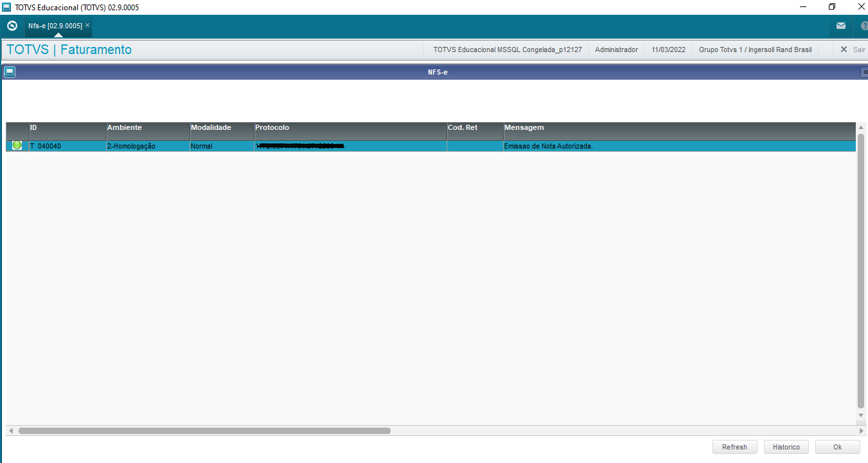The height and width of the screenshot is (463, 868).
Task: Open the help question mark icon
Action: (x=864, y=26)
